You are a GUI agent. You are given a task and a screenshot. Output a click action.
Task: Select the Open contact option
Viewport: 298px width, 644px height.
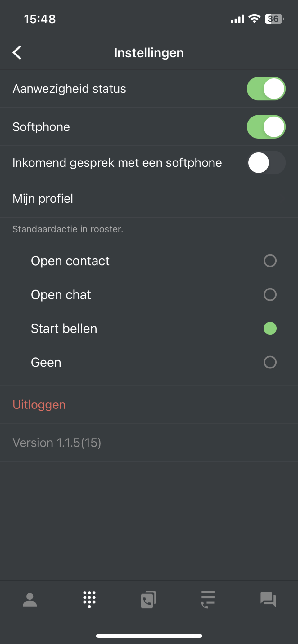click(270, 261)
